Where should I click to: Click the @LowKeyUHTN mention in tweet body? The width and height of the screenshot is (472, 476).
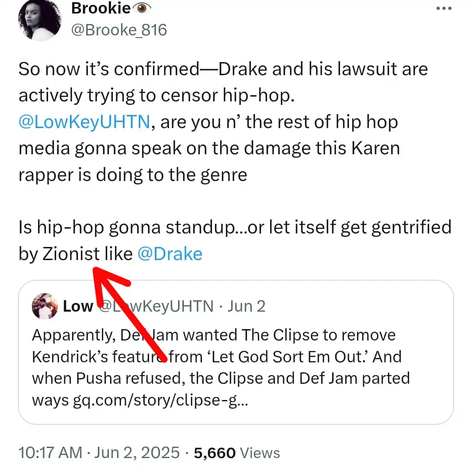[84, 122]
